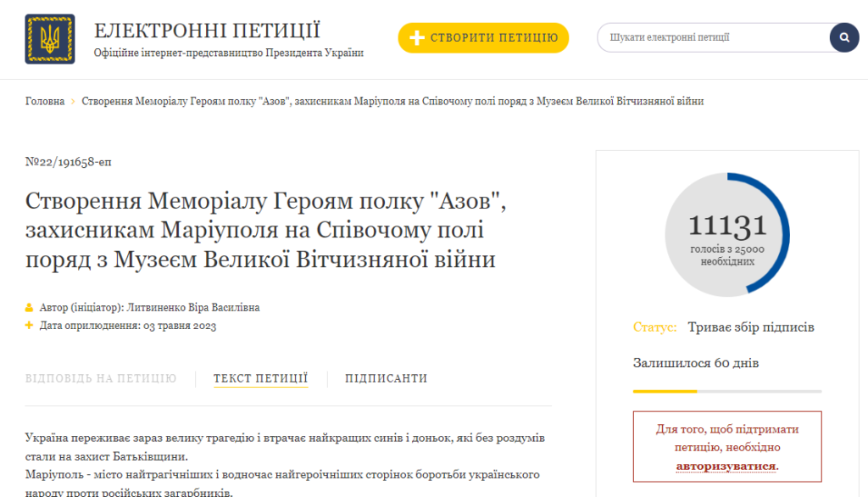Click the magnifier search button
868x497 pixels.
(844, 37)
